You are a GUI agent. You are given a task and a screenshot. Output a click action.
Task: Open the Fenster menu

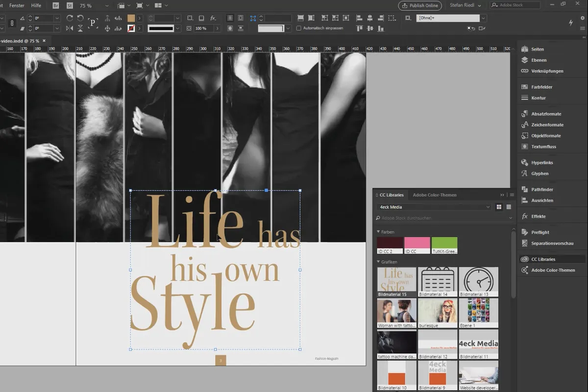click(x=17, y=5)
